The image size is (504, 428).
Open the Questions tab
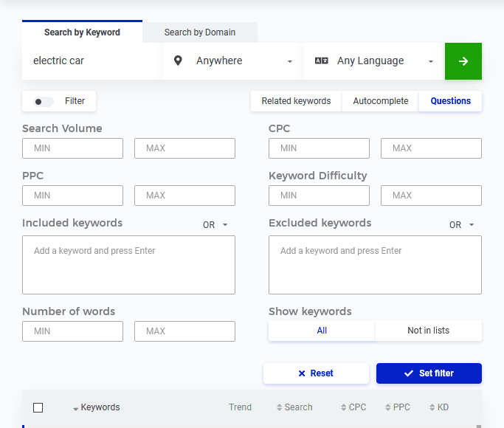450,101
